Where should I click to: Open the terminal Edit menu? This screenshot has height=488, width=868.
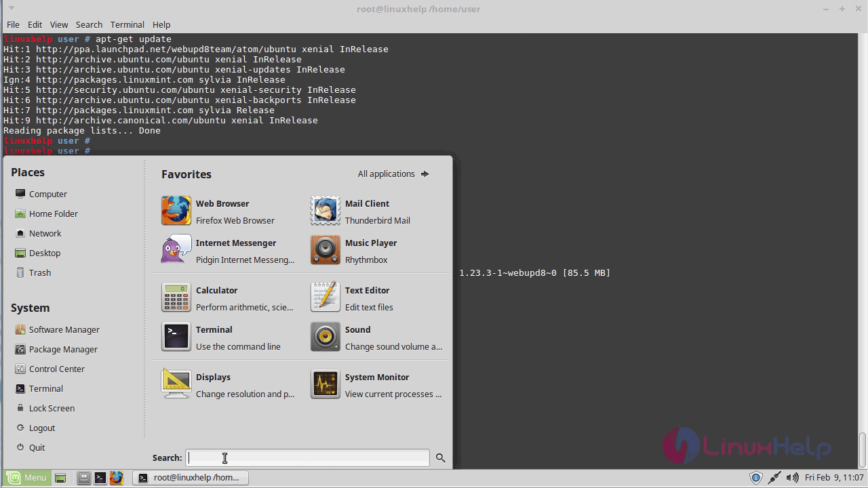(35, 24)
